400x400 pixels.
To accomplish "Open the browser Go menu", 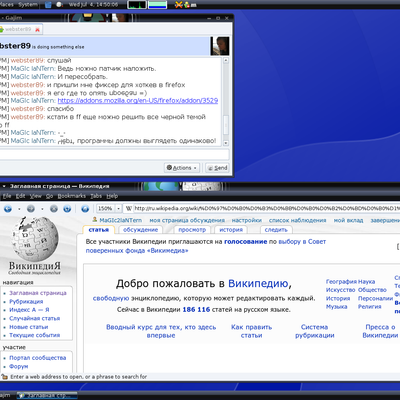I will (49, 196).
